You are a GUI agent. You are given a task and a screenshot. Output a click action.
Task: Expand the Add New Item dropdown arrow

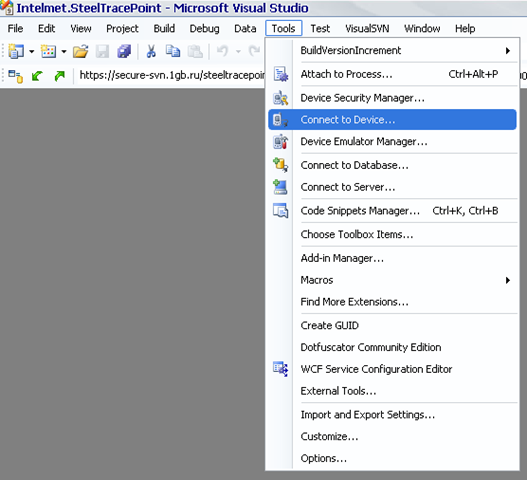(x=64, y=52)
